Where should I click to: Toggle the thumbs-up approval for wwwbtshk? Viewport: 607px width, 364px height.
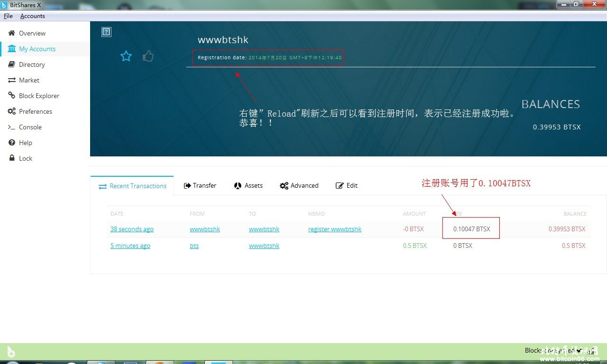point(148,56)
